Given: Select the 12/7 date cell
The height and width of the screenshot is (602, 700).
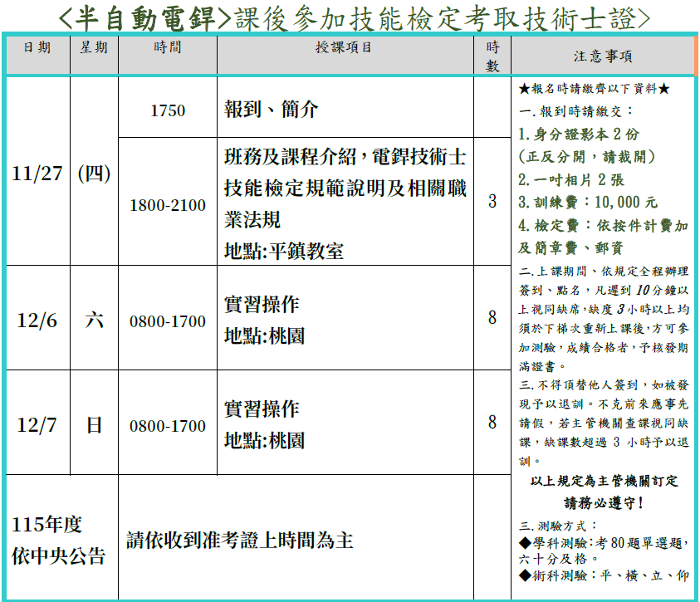Looking at the screenshot, I should click(x=37, y=425).
